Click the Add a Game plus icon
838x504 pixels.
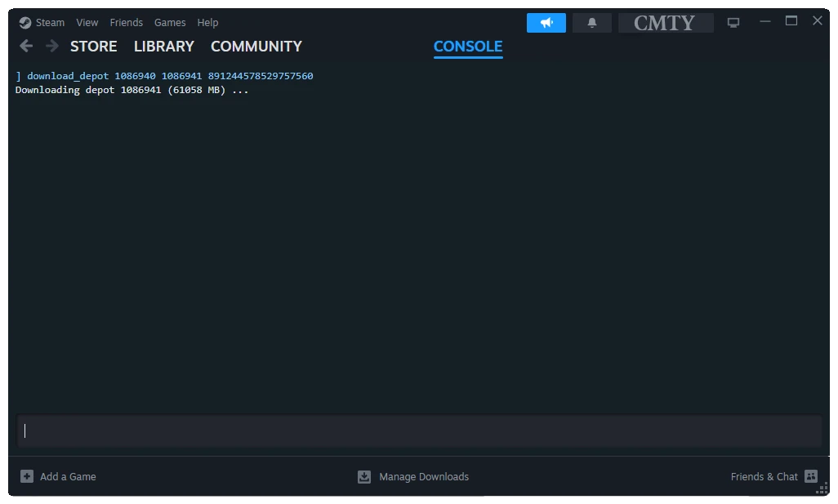click(27, 476)
